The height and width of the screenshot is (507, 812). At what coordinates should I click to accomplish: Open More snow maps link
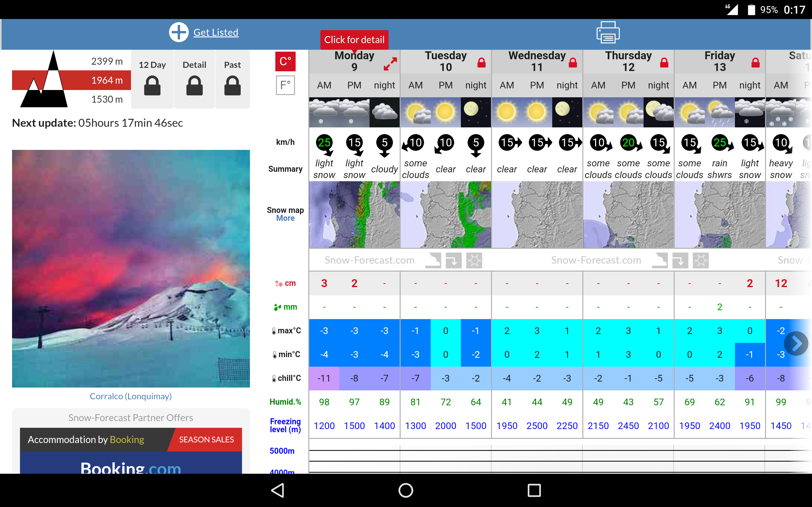pos(285,218)
